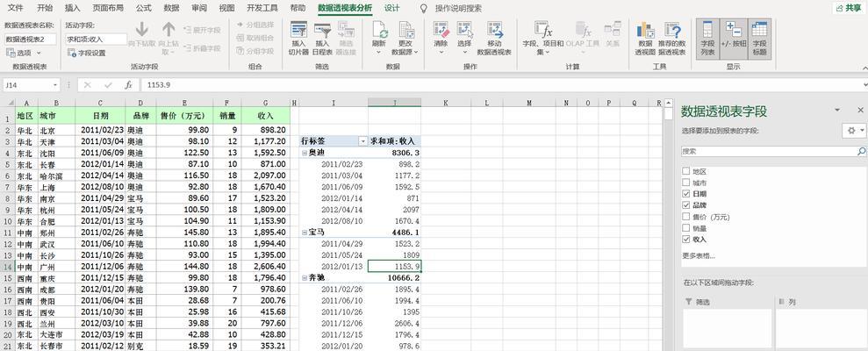The width and height of the screenshot is (868, 351).
Task: Click inside the 活动字段 input field
Action: [97, 39]
